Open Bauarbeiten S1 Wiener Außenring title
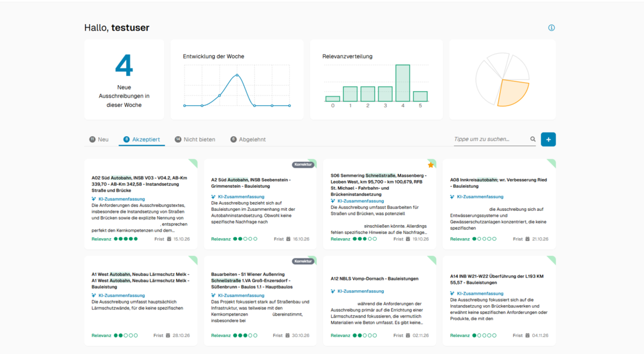 coord(253,281)
